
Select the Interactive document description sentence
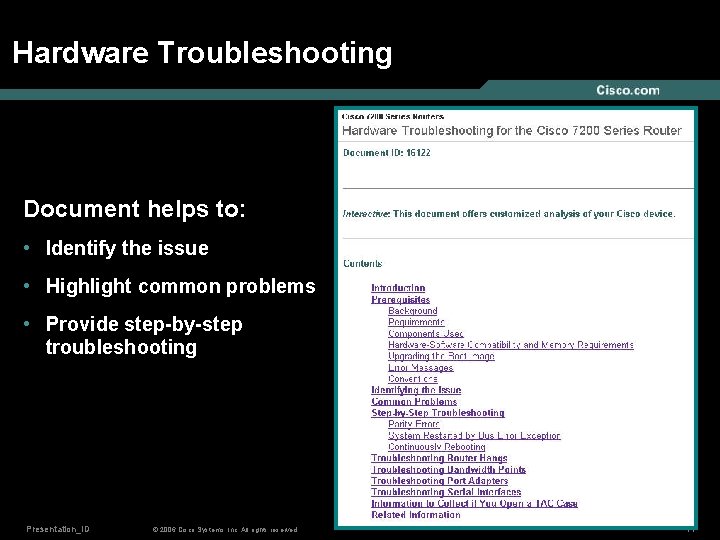coord(509,214)
